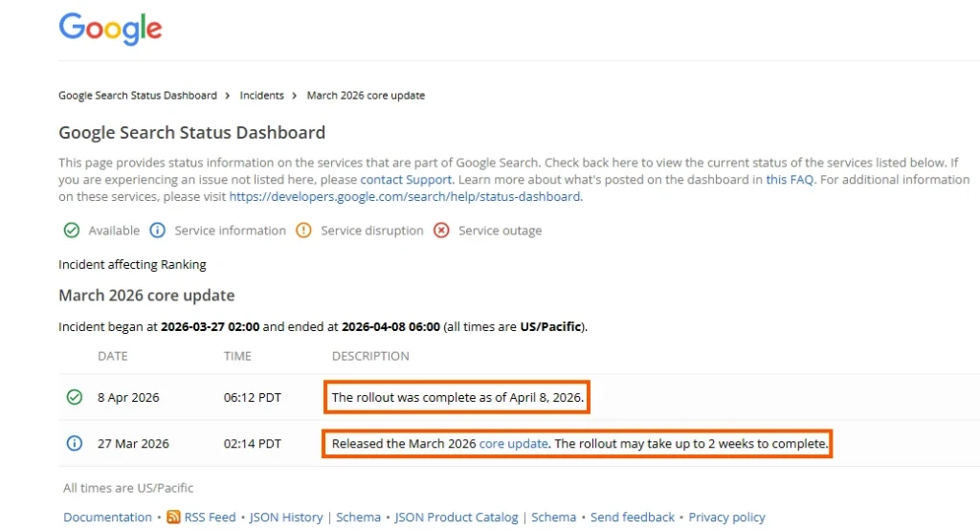This screenshot has width=980, height=530.
Task: Open Privacy policy footer link
Action: (727, 518)
